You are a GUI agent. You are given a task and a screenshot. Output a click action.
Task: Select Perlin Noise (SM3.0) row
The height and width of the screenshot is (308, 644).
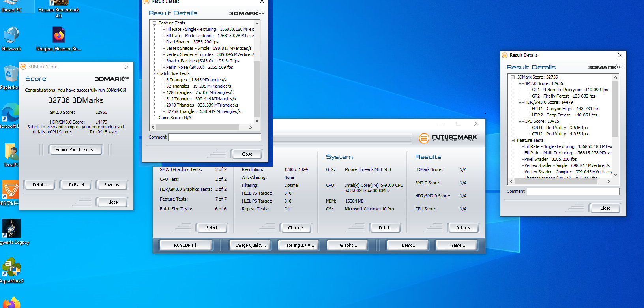[199, 67]
